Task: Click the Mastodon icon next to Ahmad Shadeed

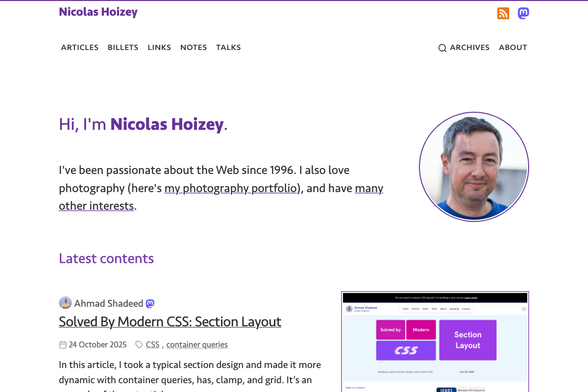Action: 149,303
